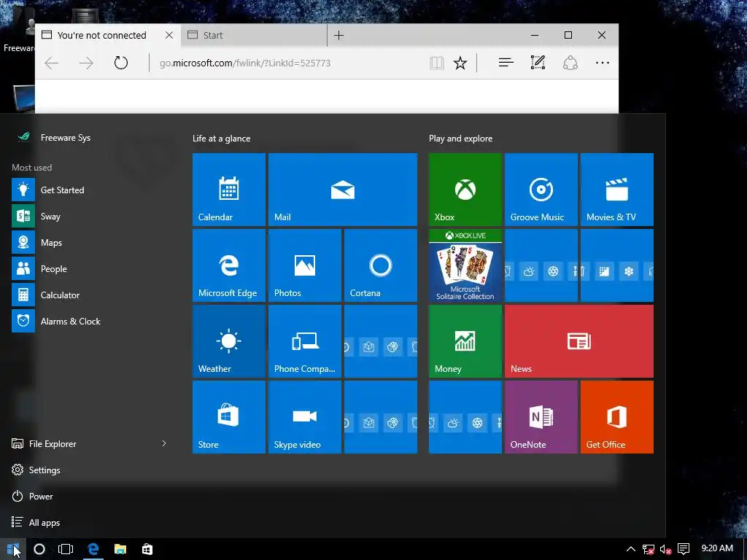Screen dimensions: 747x560
Task: Show All apps list
Action: [x=36, y=522]
